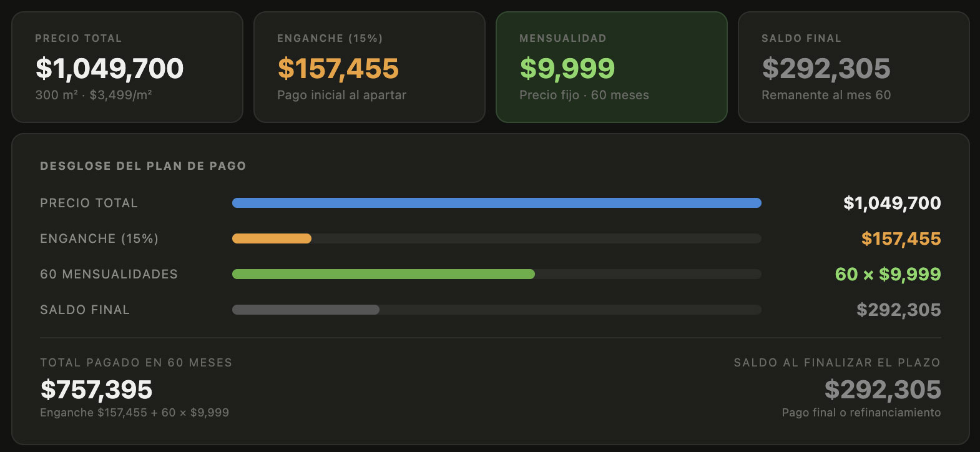980x452 pixels.
Task: Click the $757,395 total paid amount
Action: pyautogui.click(x=96, y=390)
